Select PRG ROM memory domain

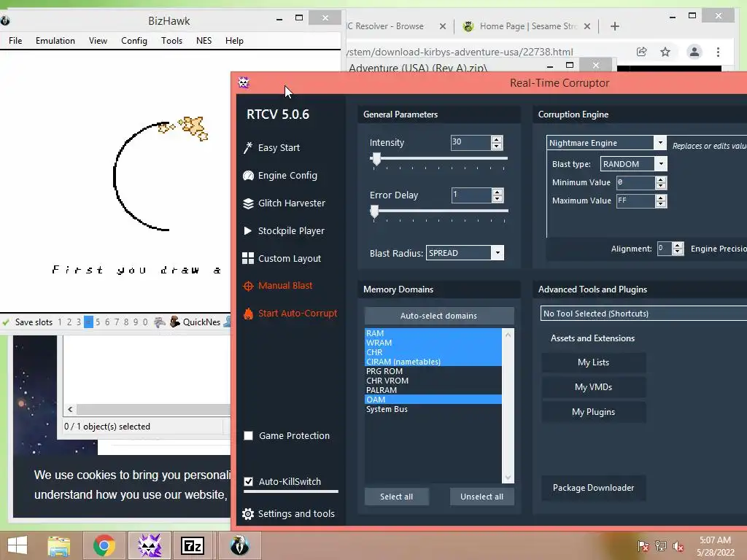point(433,371)
